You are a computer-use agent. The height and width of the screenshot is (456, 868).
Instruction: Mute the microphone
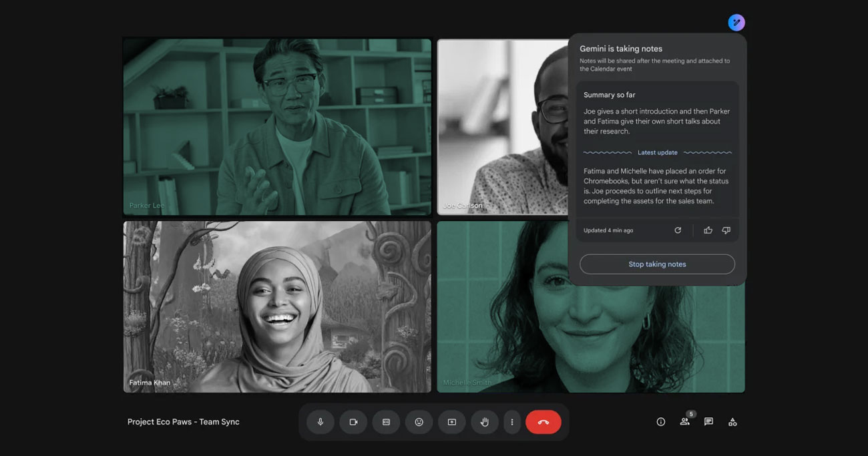320,422
